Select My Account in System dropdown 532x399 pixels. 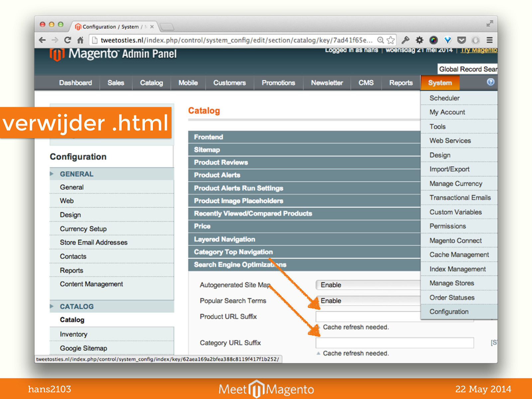coord(459,112)
